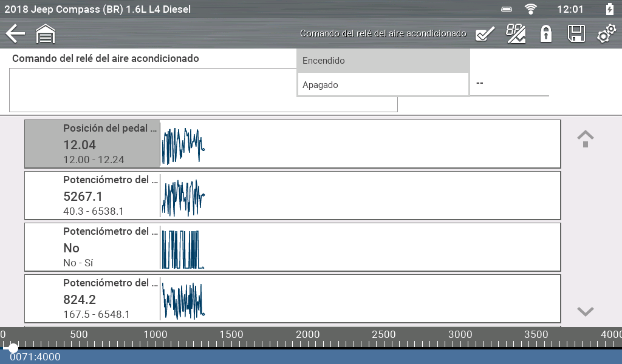
Task: Select Encendido from the relay command list
Action: coord(383,61)
